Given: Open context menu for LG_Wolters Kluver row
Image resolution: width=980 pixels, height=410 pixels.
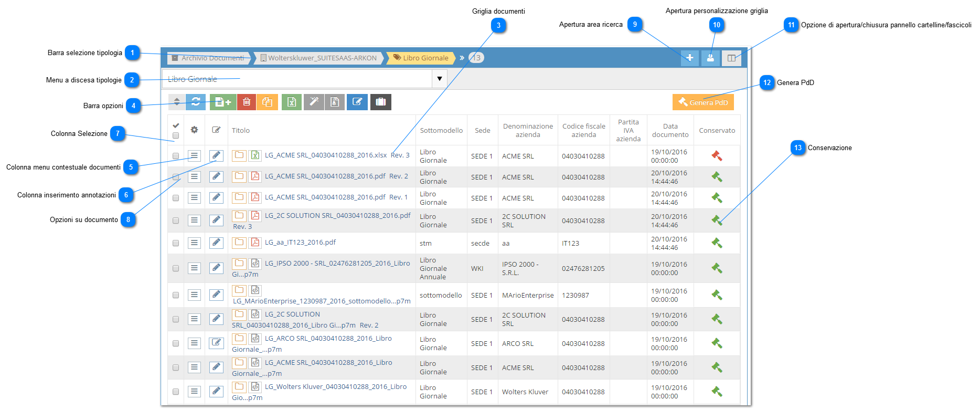Looking at the screenshot, I should (194, 391).
